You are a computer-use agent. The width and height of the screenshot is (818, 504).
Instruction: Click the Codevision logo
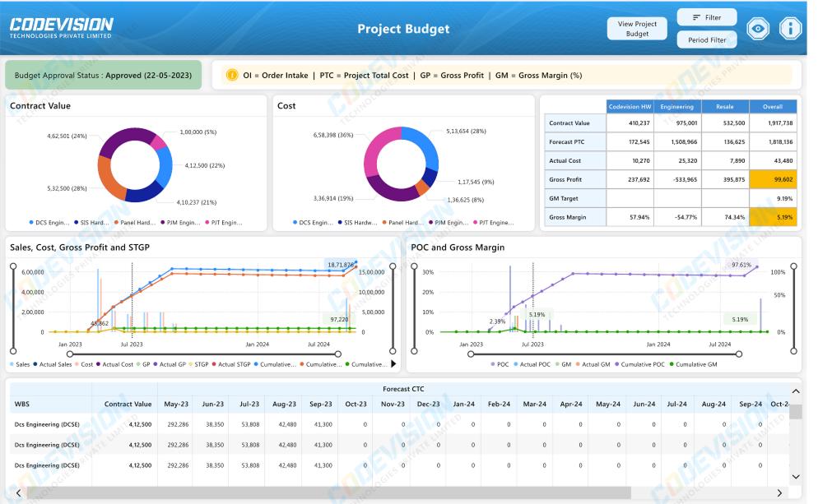click(62, 29)
